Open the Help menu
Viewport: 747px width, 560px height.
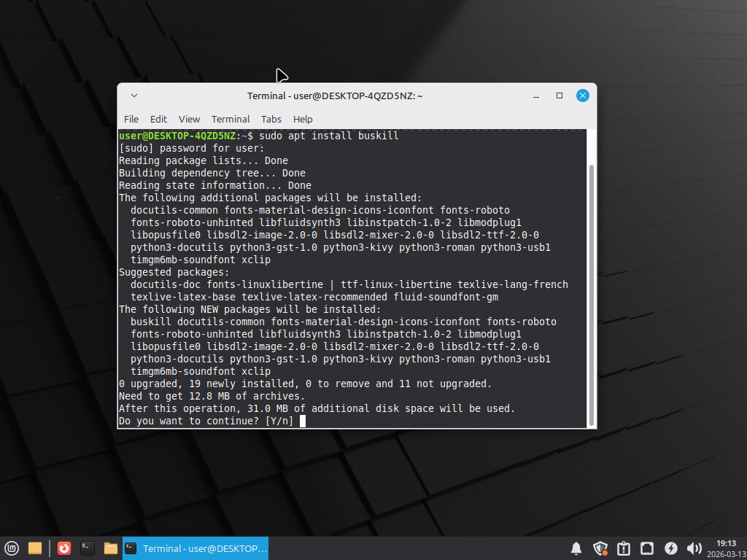point(303,119)
